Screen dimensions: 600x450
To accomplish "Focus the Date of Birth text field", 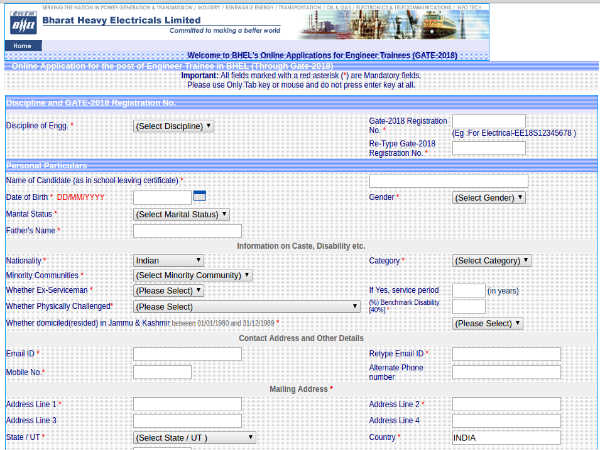I will click(x=162, y=197).
